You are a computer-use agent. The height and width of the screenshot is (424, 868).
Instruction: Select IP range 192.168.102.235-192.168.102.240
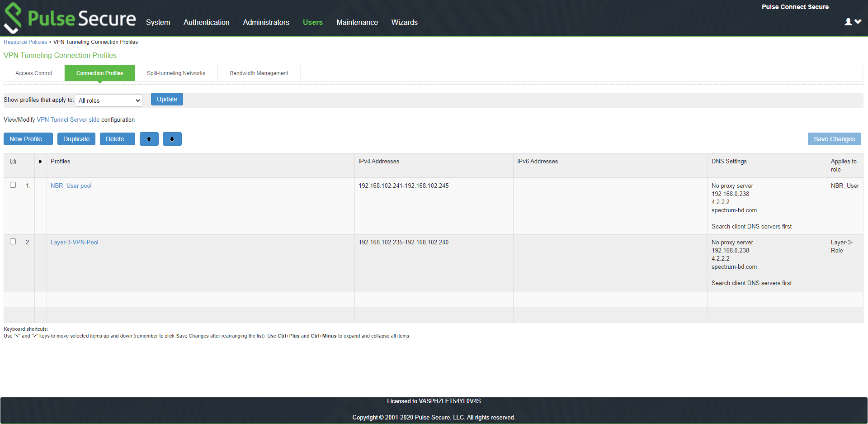[x=404, y=243]
